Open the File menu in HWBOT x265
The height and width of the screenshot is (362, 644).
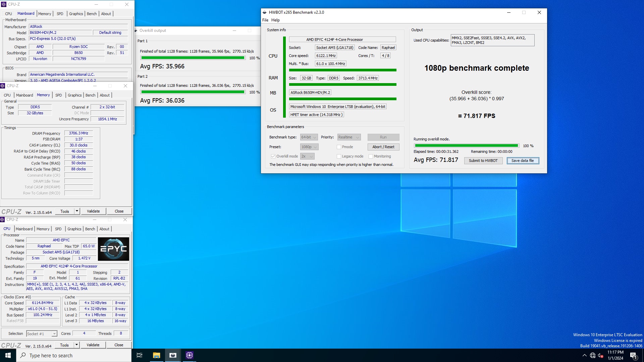tap(265, 20)
